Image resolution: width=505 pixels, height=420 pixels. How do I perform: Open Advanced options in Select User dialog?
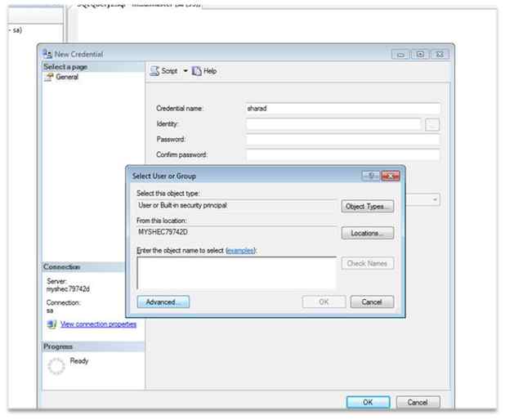tap(163, 302)
